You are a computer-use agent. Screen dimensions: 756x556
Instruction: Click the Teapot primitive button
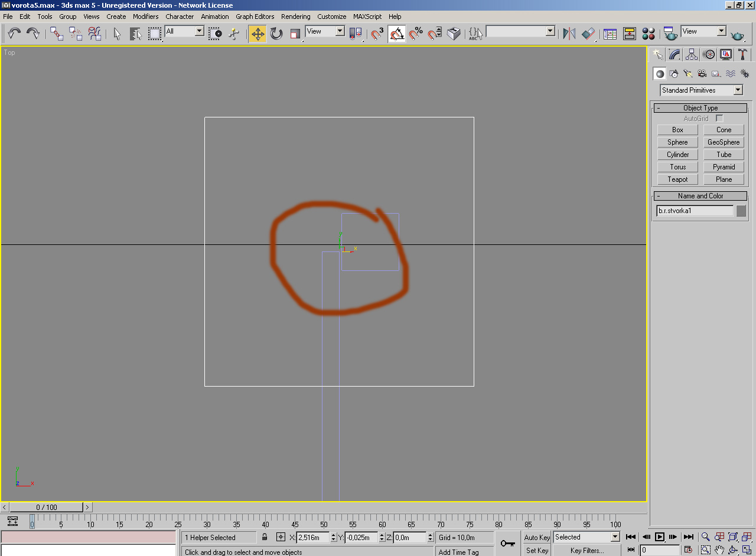click(x=677, y=179)
